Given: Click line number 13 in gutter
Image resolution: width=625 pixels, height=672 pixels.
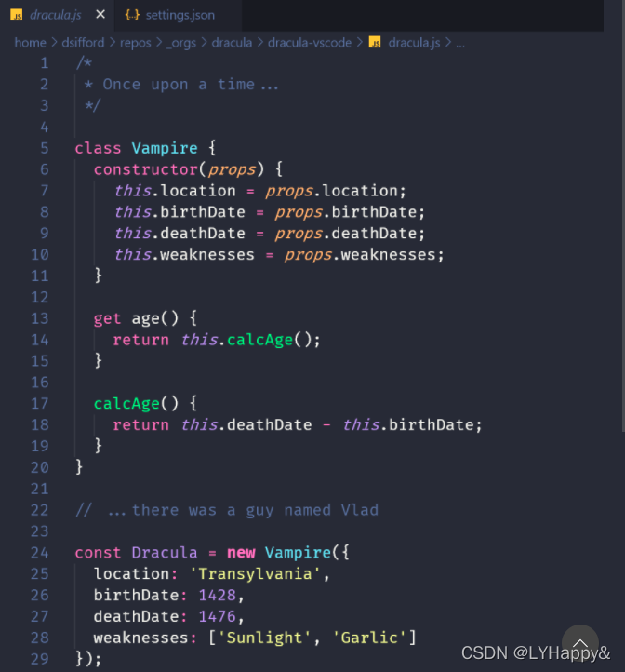Looking at the screenshot, I should (40, 318).
